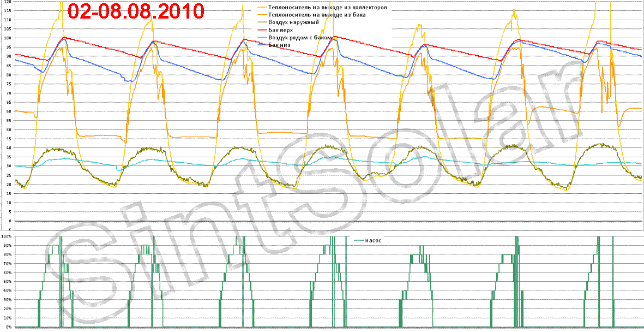
Task: Click the 30% label on pump axis
Action: point(8,300)
